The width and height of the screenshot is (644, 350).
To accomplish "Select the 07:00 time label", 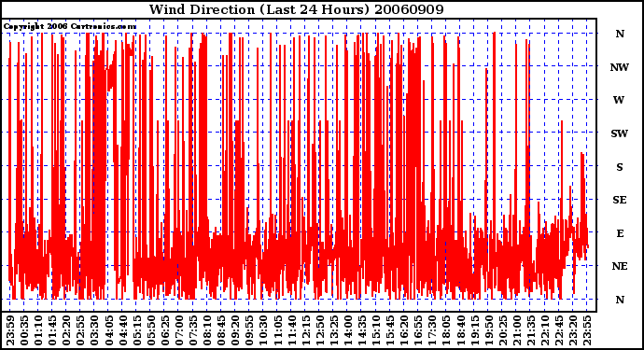I will 179,330.
